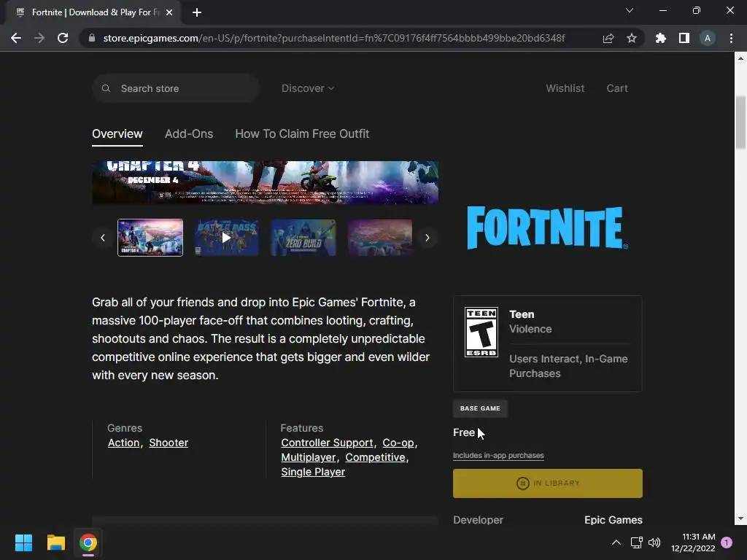The height and width of the screenshot is (560, 747).
Task: Open Chrome profile avatar A
Action: pos(708,38)
